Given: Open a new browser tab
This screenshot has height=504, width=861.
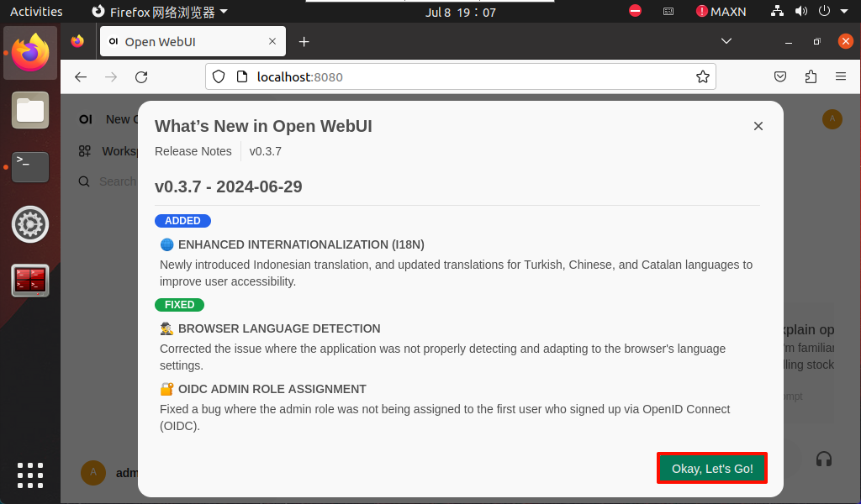Looking at the screenshot, I should coord(304,42).
